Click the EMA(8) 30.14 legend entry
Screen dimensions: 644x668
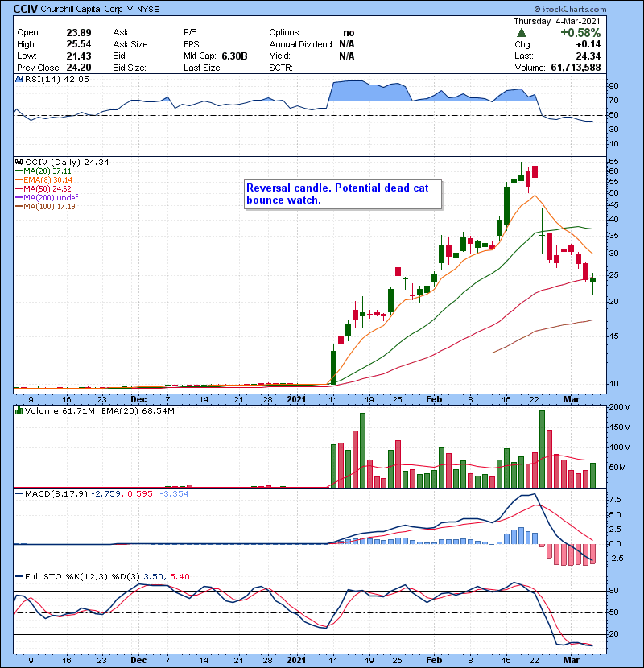point(44,179)
